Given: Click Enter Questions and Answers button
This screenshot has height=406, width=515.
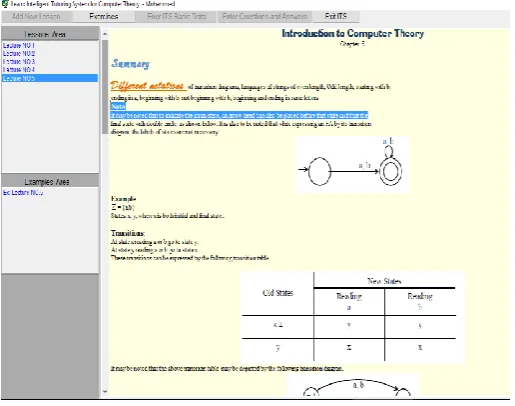Looking at the screenshot, I should pyautogui.click(x=265, y=16).
